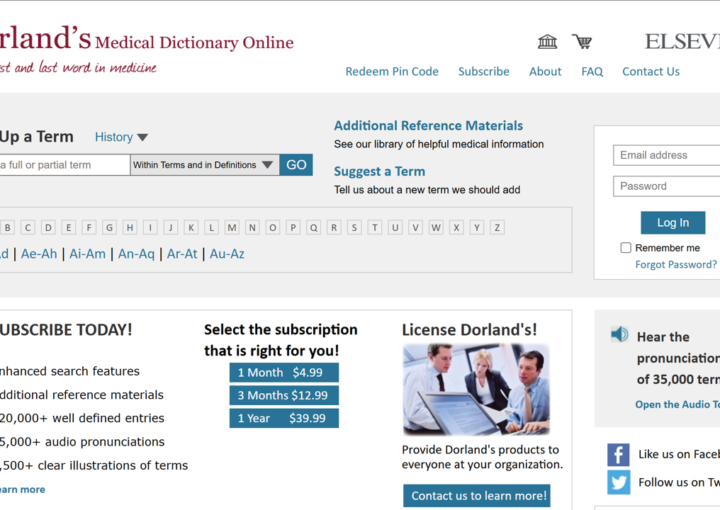Screen dimensions: 720x510
Task: Select letter M in alphabet index
Action: pyautogui.click(x=232, y=227)
